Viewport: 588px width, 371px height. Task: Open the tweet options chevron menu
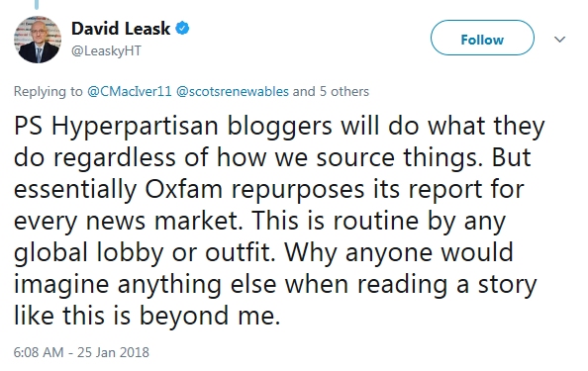559,39
